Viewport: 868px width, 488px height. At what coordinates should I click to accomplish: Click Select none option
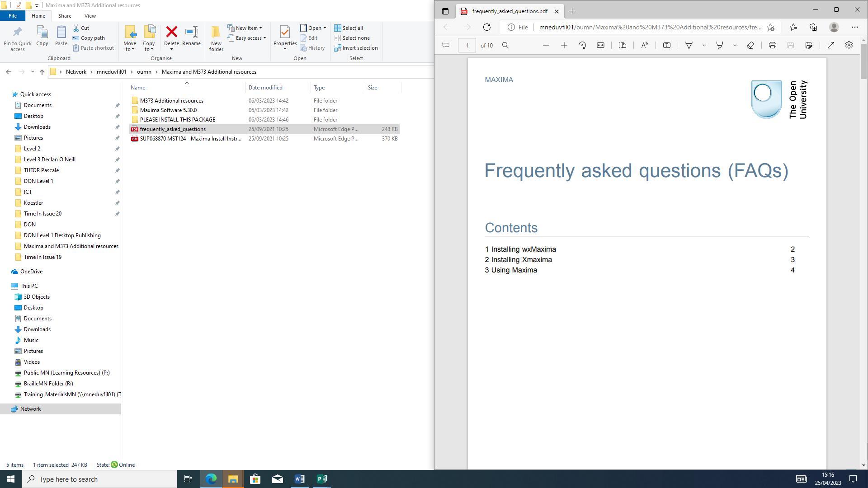(352, 38)
